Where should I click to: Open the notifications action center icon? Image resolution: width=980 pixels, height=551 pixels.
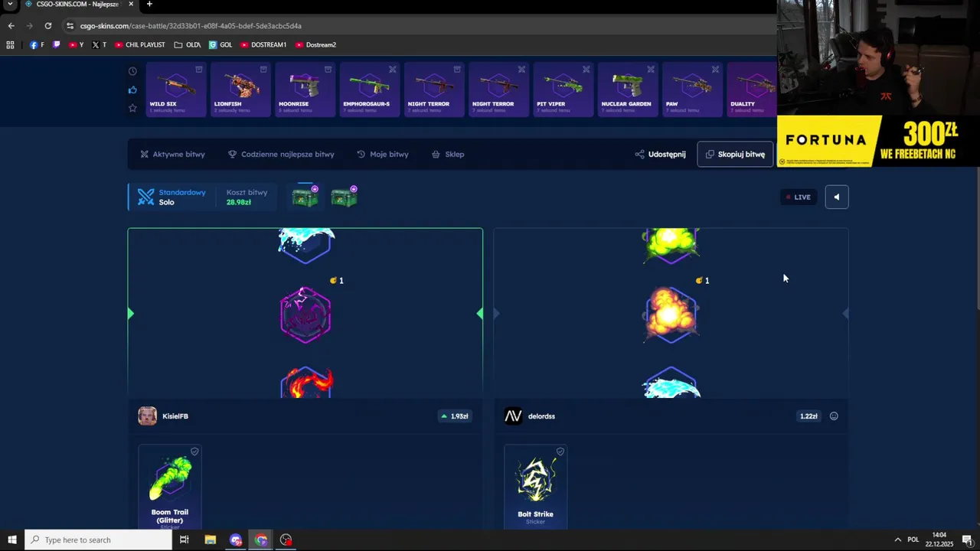point(967,540)
